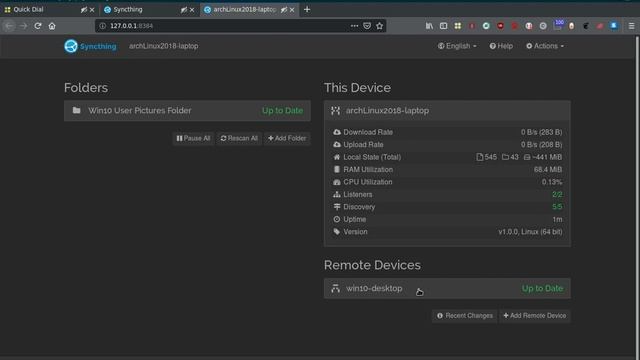Viewport: 640px width, 360px height.
Task: Expand the Win10 User Pictures Folder panel
Action: tap(187, 111)
